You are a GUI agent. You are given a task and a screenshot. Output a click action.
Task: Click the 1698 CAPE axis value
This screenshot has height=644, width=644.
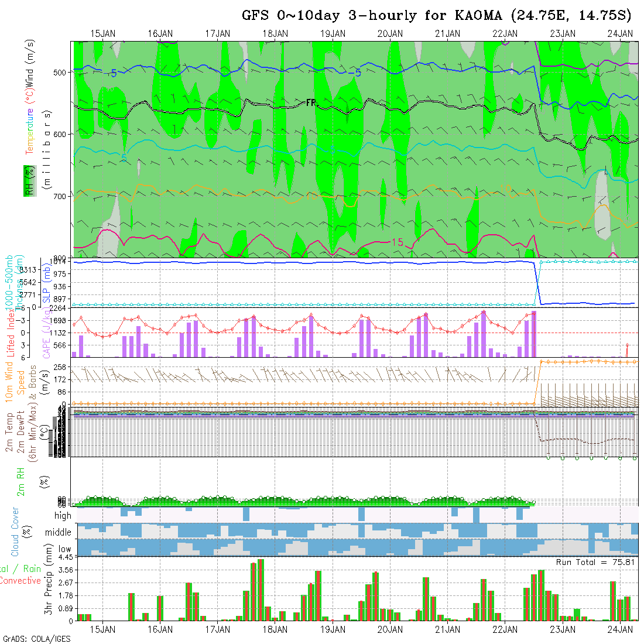click(61, 321)
